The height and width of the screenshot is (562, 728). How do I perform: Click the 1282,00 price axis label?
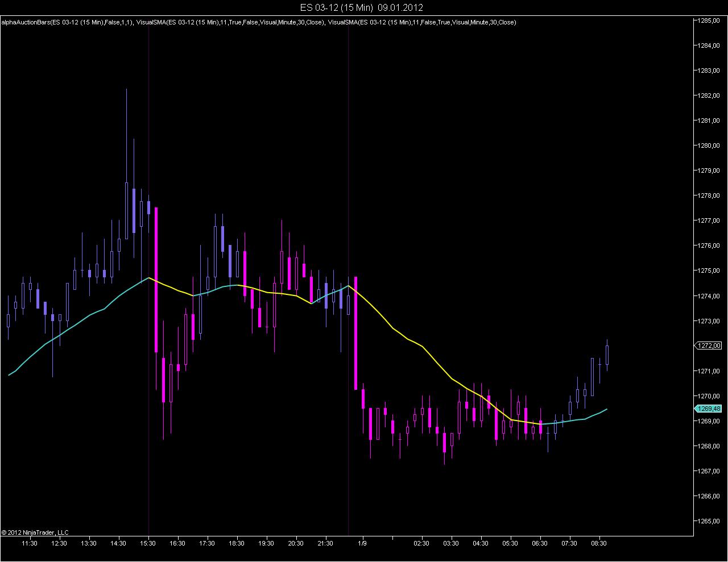click(710, 95)
